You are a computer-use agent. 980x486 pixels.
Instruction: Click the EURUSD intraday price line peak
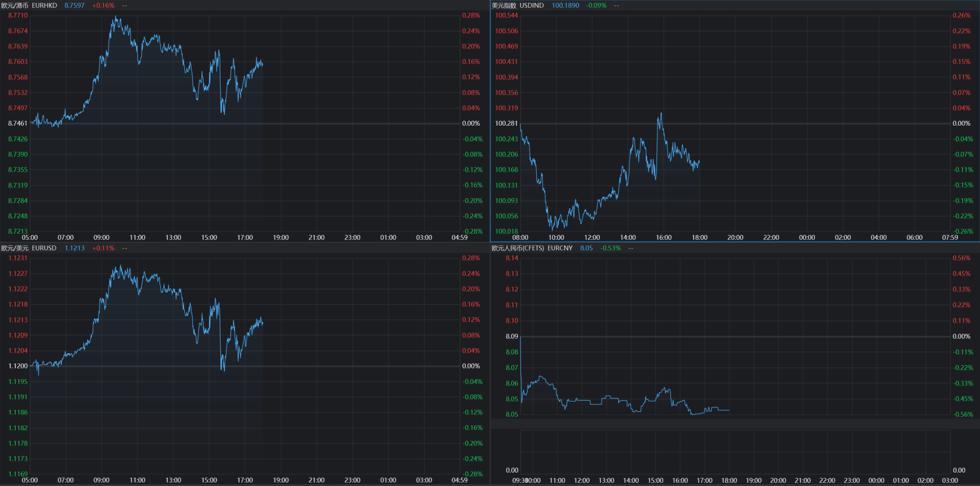click(121, 266)
